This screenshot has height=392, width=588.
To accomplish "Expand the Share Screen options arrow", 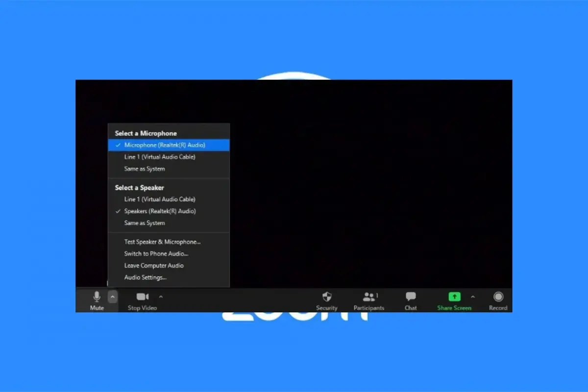I will tap(472, 296).
